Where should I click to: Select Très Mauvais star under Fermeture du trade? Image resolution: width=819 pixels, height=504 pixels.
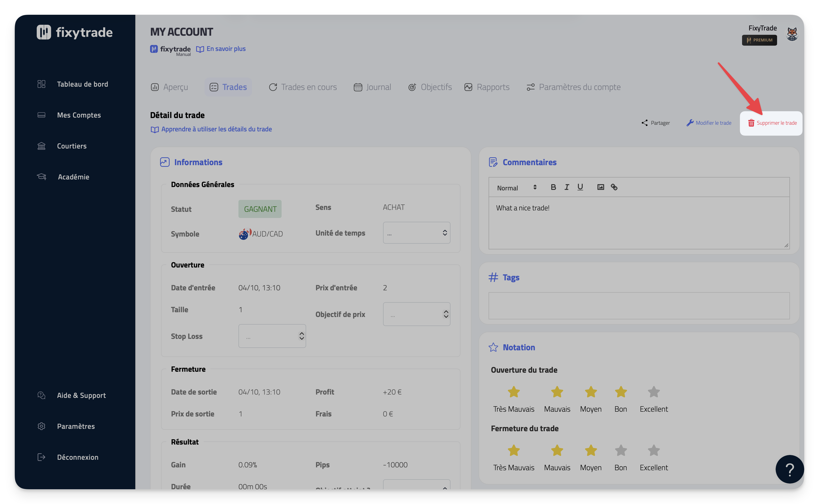pos(513,451)
